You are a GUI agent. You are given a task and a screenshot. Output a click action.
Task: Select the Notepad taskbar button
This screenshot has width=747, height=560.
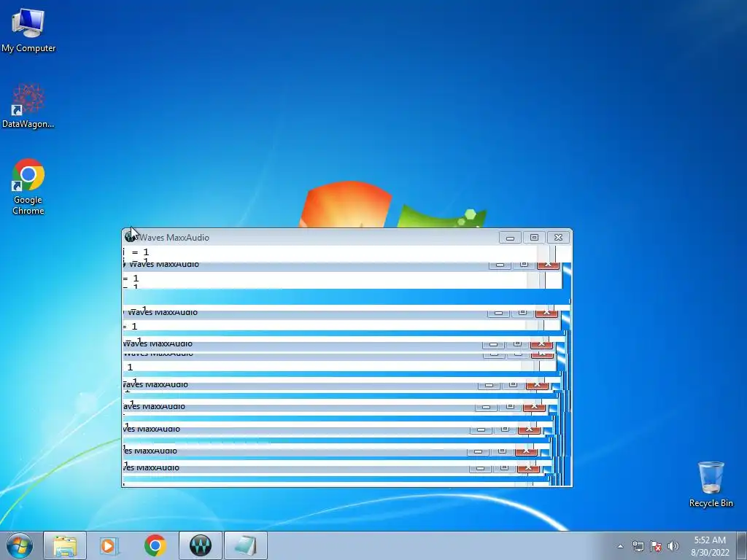245,545
